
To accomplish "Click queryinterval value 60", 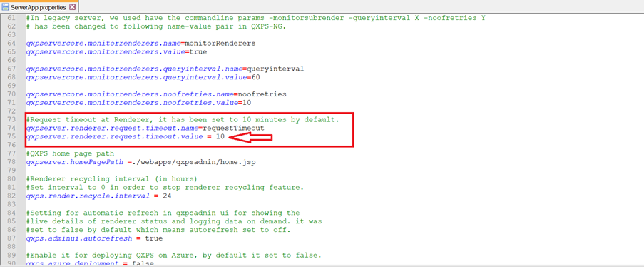I will click(256, 77).
